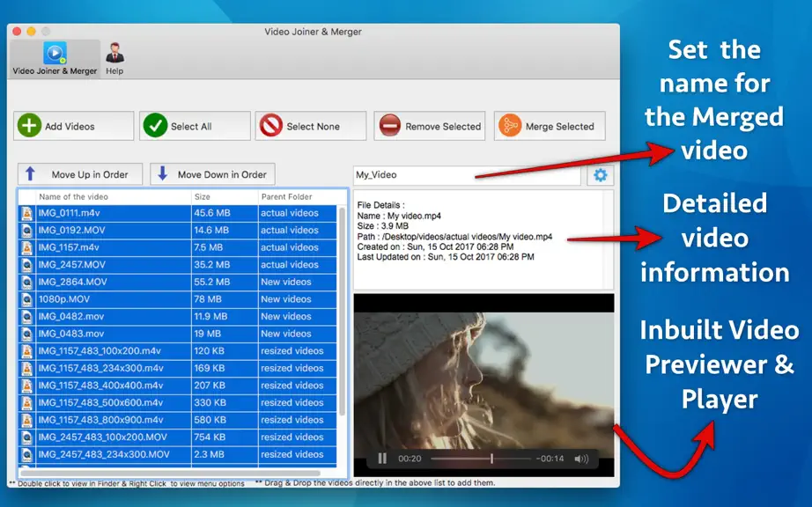Select IMG_1157_483_100x200.m4v in the list

(178, 350)
